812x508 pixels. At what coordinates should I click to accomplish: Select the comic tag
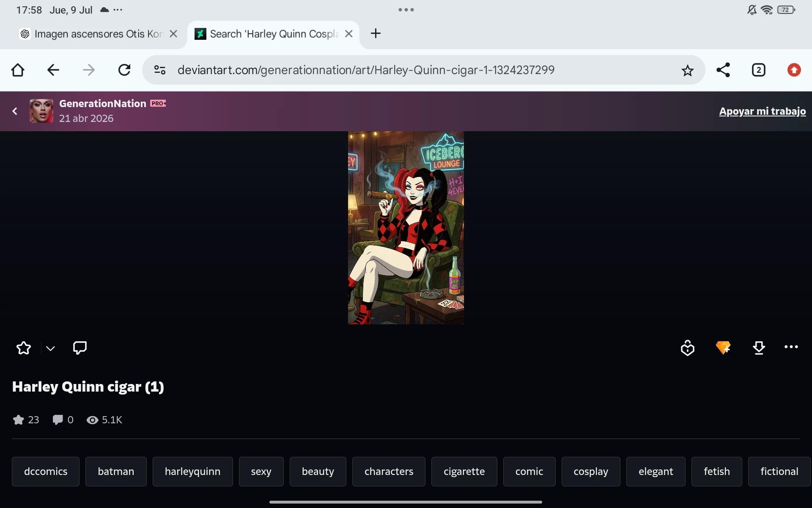click(529, 472)
